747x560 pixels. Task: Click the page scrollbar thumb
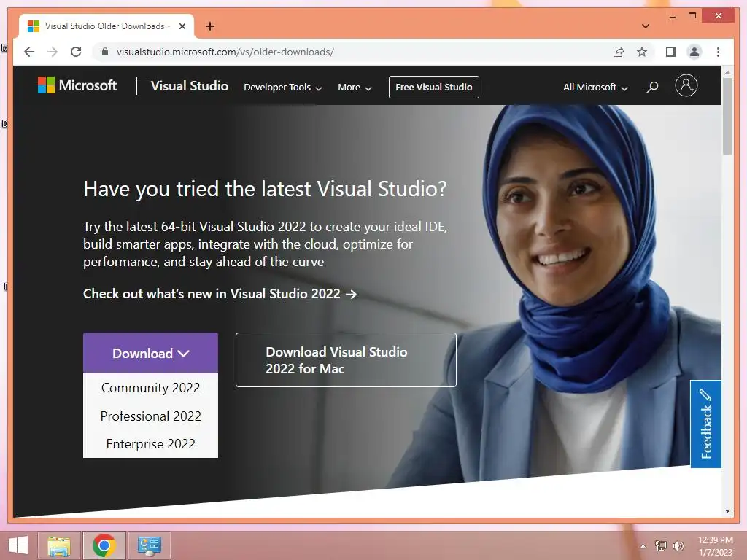coord(727,117)
